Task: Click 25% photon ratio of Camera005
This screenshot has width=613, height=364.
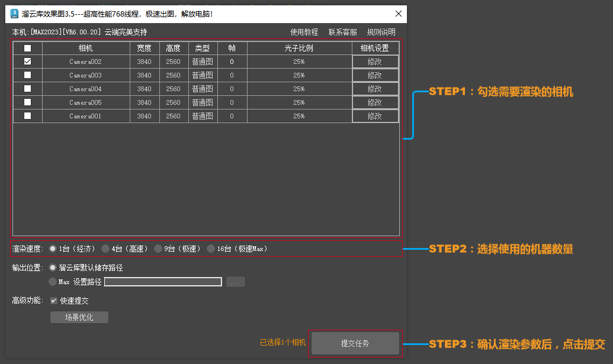Action: [x=299, y=102]
